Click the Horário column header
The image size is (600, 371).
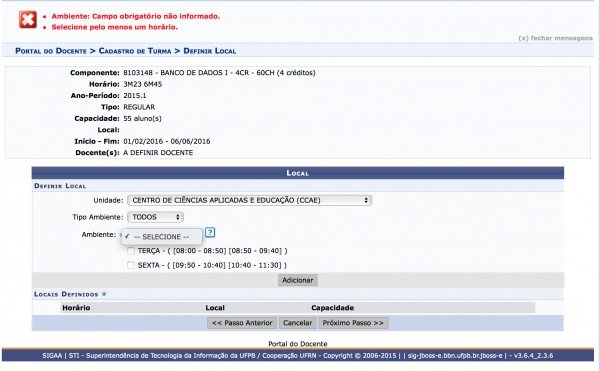(76, 308)
